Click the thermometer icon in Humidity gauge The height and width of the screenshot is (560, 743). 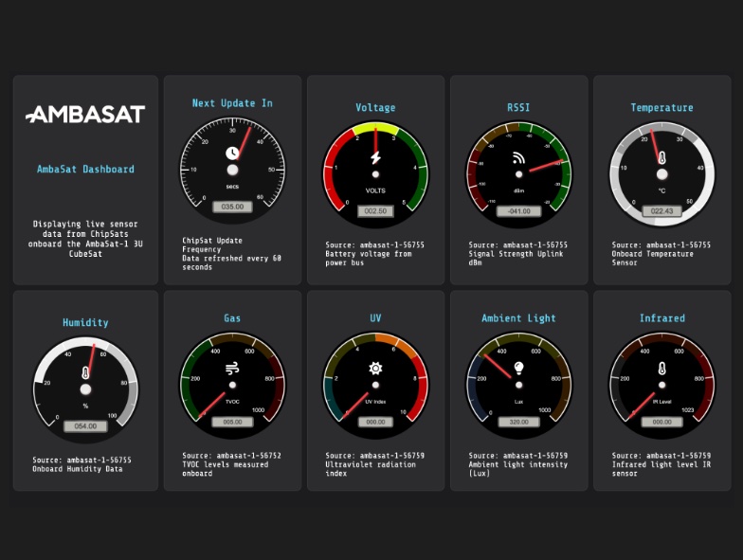coord(85,372)
